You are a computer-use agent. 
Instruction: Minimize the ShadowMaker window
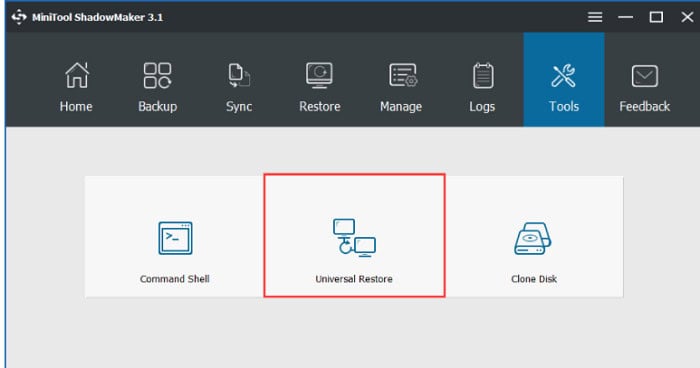pyautogui.click(x=625, y=17)
